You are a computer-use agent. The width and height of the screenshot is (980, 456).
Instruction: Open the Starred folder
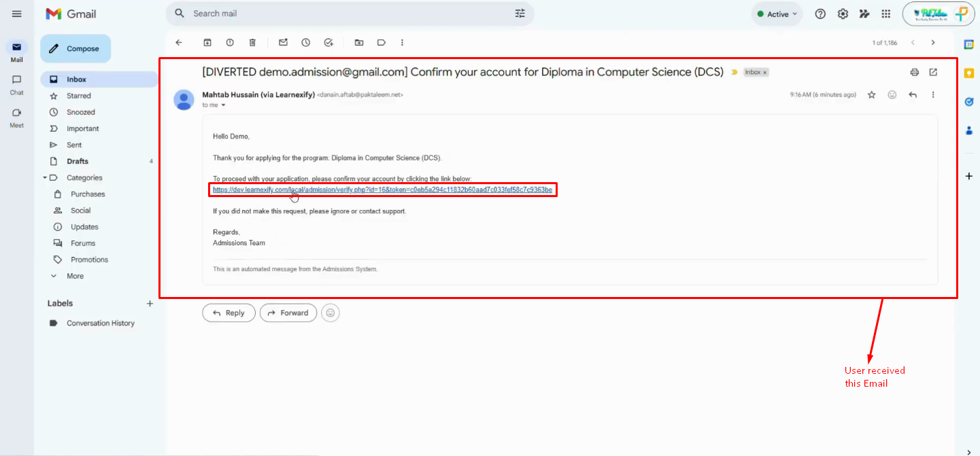pyautogui.click(x=78, y=96)
